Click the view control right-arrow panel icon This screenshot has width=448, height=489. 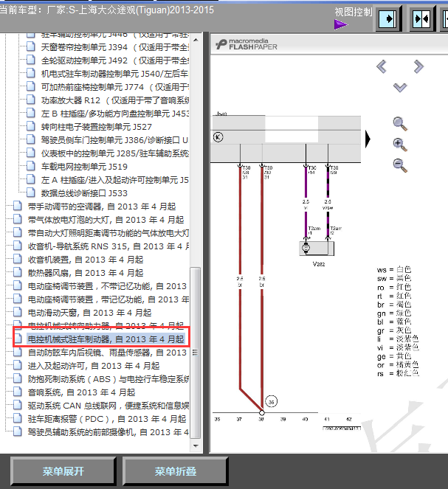tap(387, 19)
